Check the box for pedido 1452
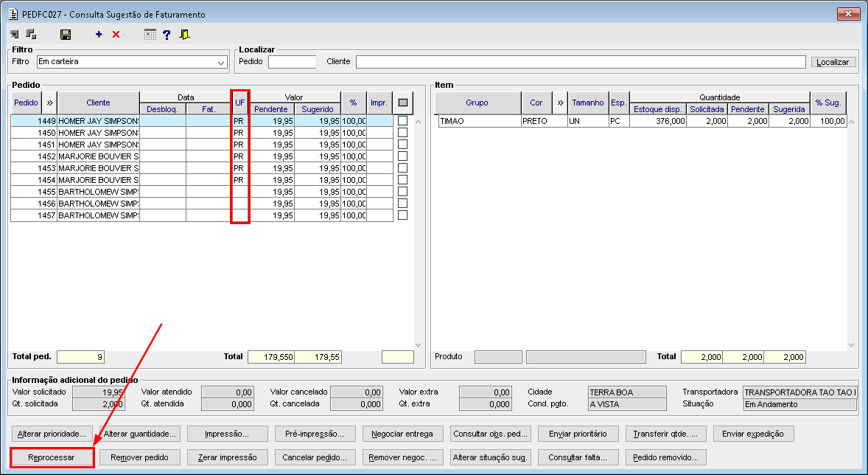 (x=402, y=156)
